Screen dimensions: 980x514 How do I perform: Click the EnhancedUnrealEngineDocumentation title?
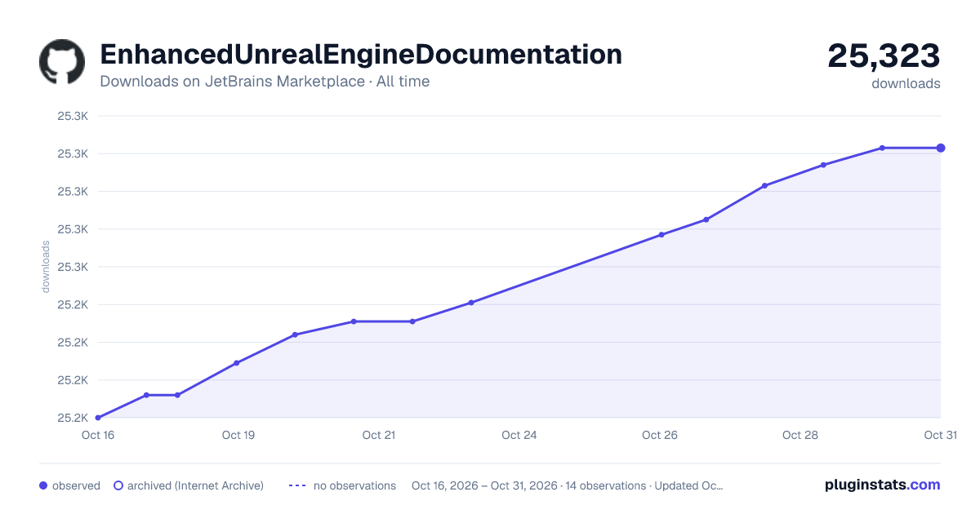click(x=361, y=54)
